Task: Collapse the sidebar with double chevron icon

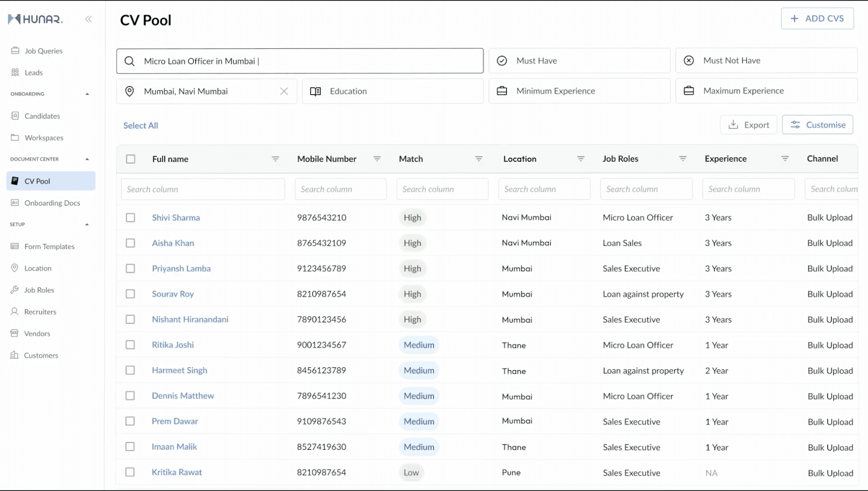Action: point(88,20)
